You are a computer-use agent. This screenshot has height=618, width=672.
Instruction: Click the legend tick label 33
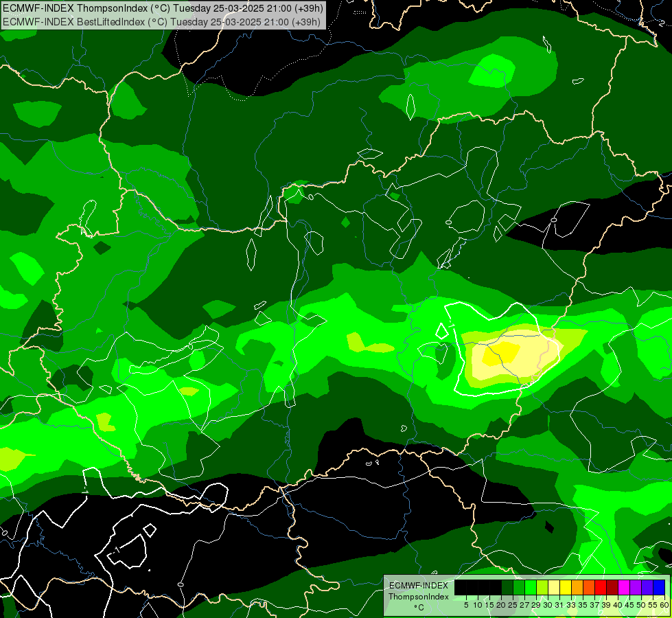(x=571, y=605)
